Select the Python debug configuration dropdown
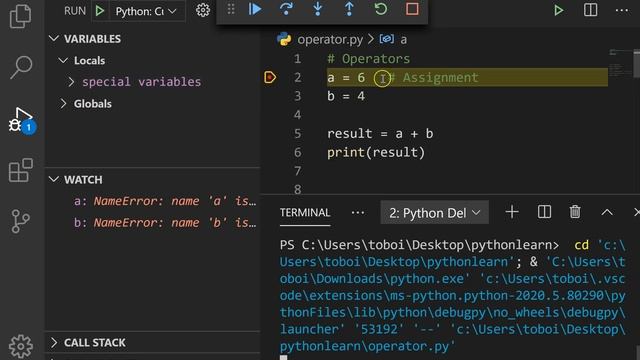This screenshot has width=640, height=360. (x=146, y=11)
